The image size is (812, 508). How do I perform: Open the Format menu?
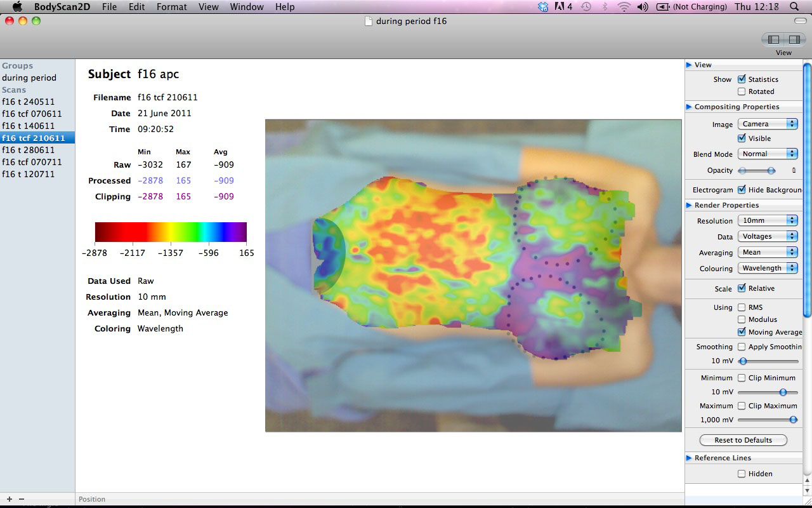[171, 7]
